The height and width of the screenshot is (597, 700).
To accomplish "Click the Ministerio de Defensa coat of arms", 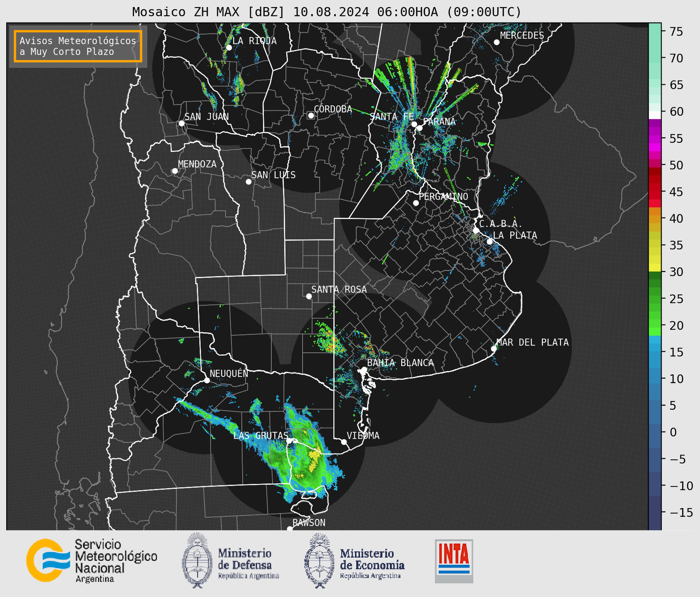I will click(x=197, y=560).
